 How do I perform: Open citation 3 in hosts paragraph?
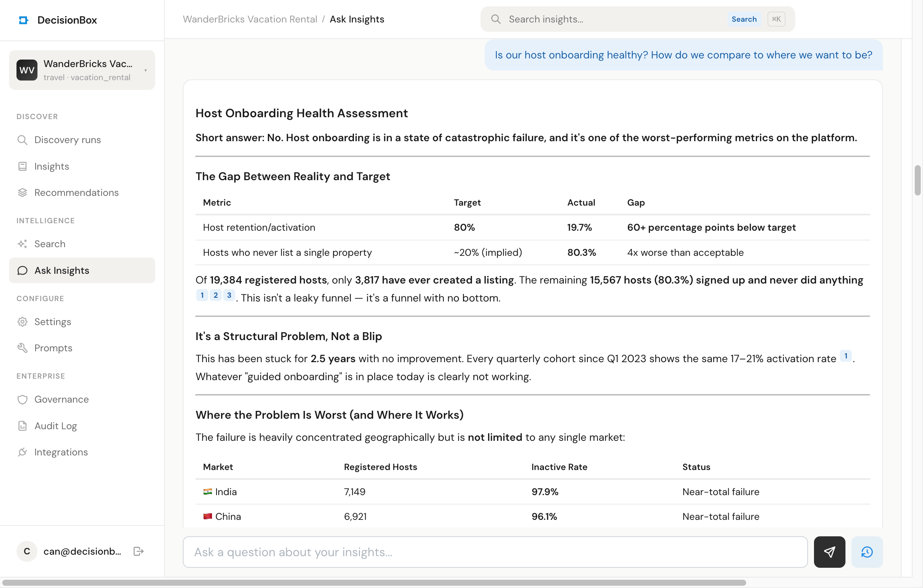[229, 295]
